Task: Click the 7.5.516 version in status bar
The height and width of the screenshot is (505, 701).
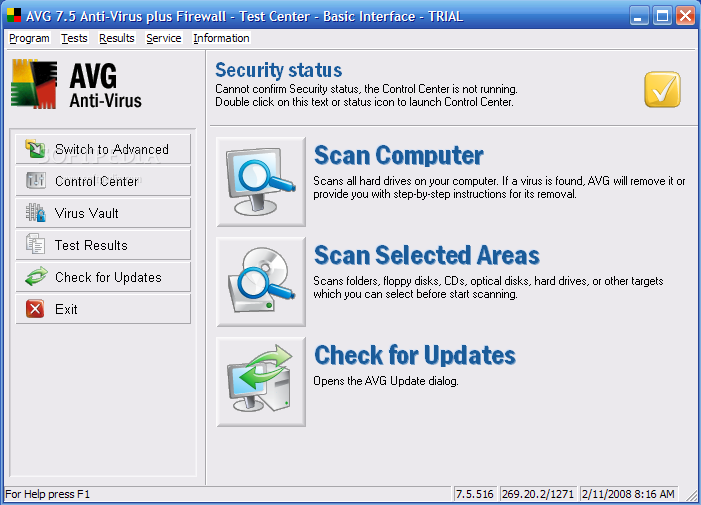Action: point(475,494)
